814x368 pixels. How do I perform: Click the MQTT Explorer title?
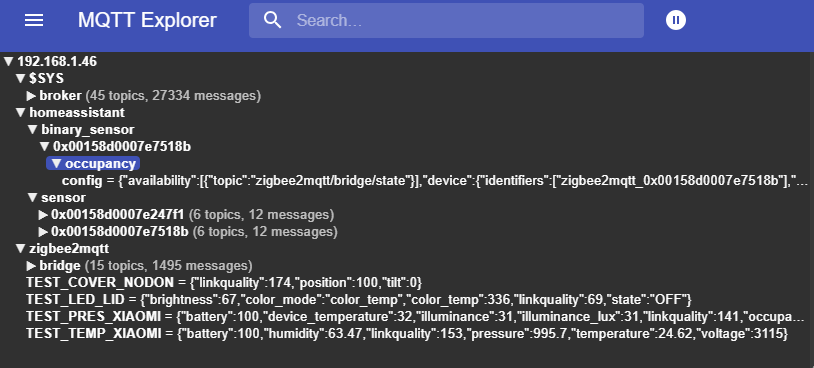[147, 20]
